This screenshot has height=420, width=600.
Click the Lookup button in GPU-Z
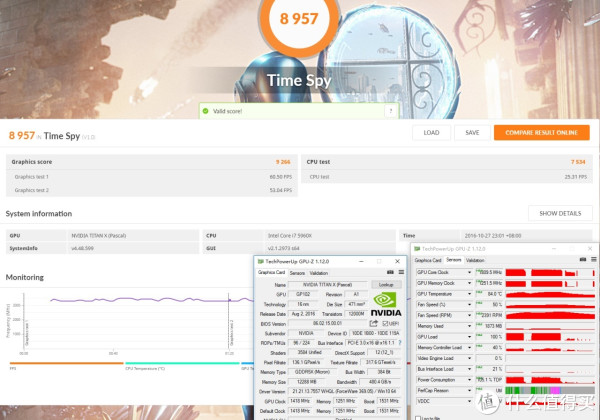[386, 284]
